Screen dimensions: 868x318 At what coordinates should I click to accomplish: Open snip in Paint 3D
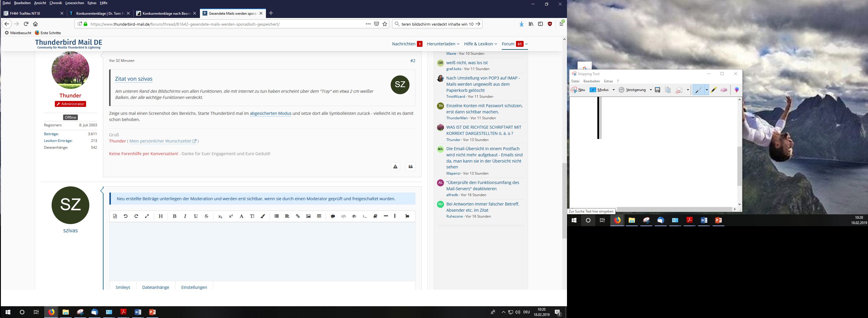[x=737, y=90]
